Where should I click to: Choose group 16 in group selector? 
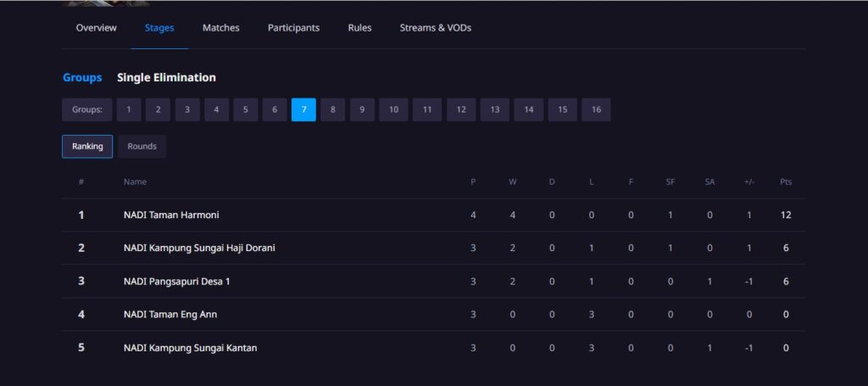click(x=596, y=110)
